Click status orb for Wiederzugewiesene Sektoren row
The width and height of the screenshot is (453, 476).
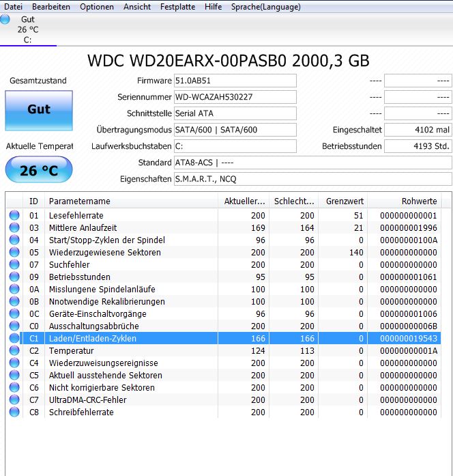14,252
